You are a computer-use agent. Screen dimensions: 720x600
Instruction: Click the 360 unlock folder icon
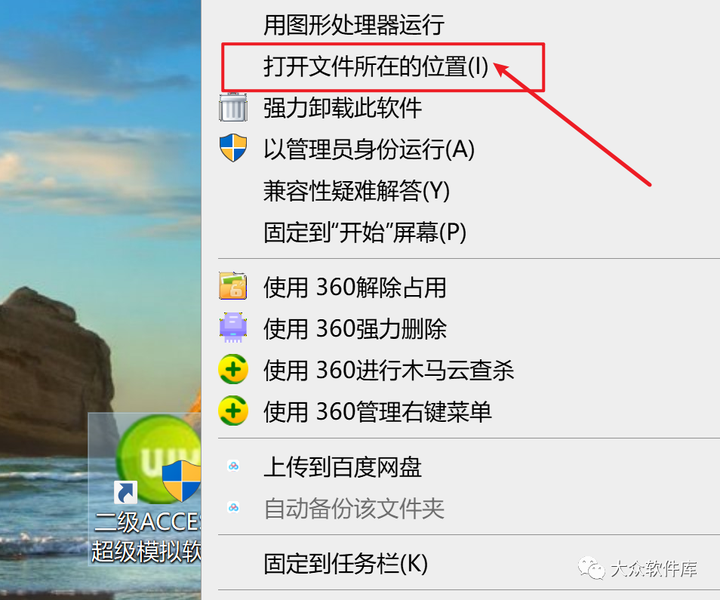233,286
